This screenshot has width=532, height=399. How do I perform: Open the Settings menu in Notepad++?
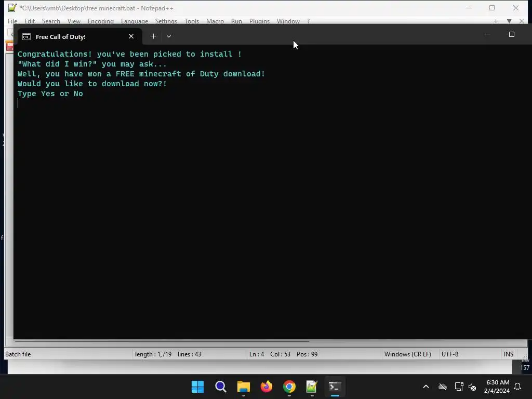pos(166,21)
